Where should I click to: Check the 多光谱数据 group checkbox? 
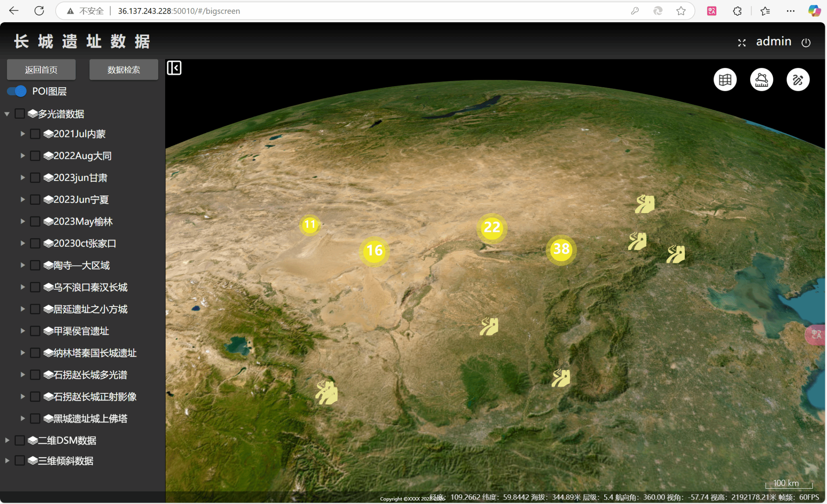[x=20, y=114]
